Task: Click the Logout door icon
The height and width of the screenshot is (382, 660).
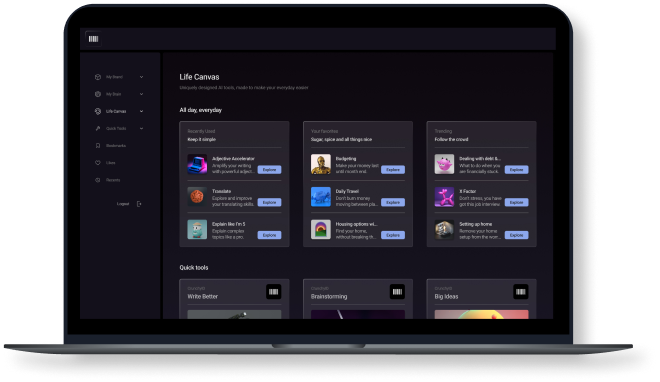Action: point(139,204)
